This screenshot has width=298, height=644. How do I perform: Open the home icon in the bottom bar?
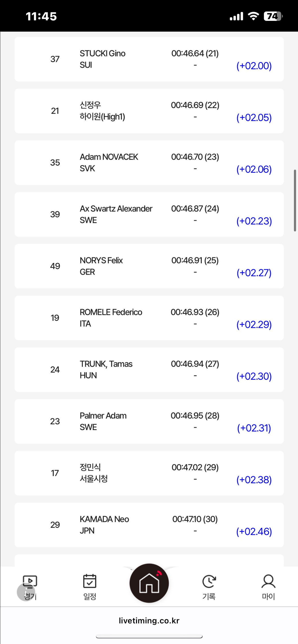149,583
